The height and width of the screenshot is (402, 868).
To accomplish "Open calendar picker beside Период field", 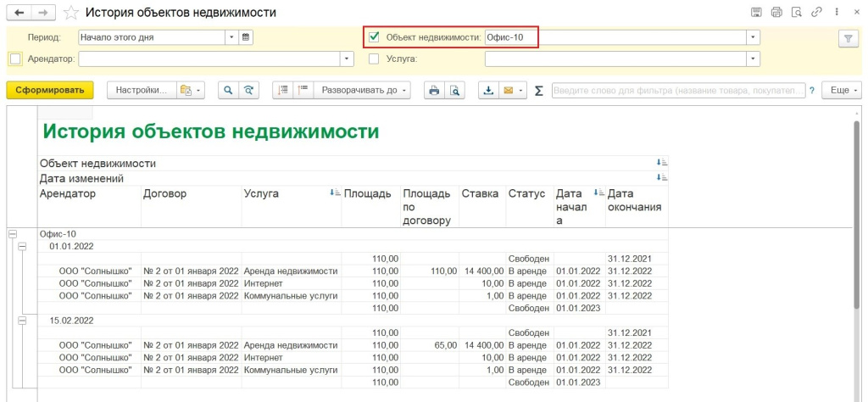I will point(246,37).
